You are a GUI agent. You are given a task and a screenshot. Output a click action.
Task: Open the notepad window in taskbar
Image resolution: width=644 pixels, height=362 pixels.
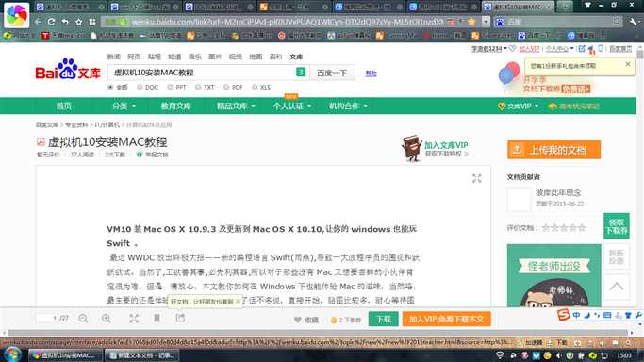tap(142, 355)
